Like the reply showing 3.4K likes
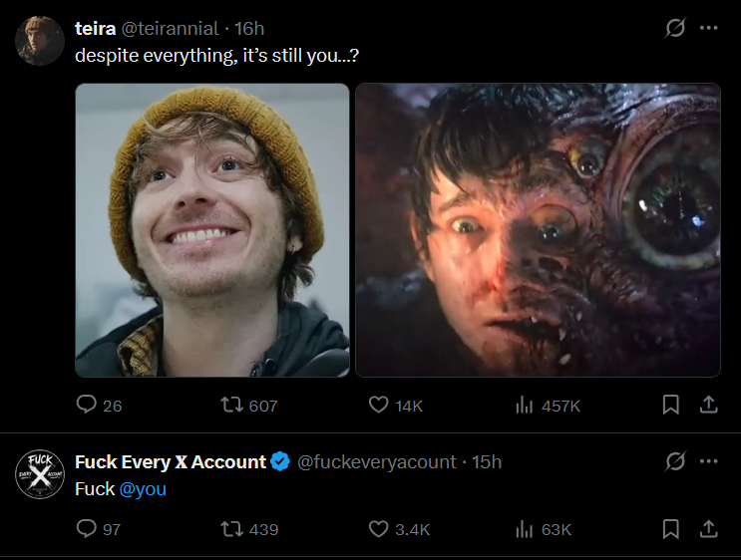The height and width of the screenshot is (560, 741). (x=399, y=529)
